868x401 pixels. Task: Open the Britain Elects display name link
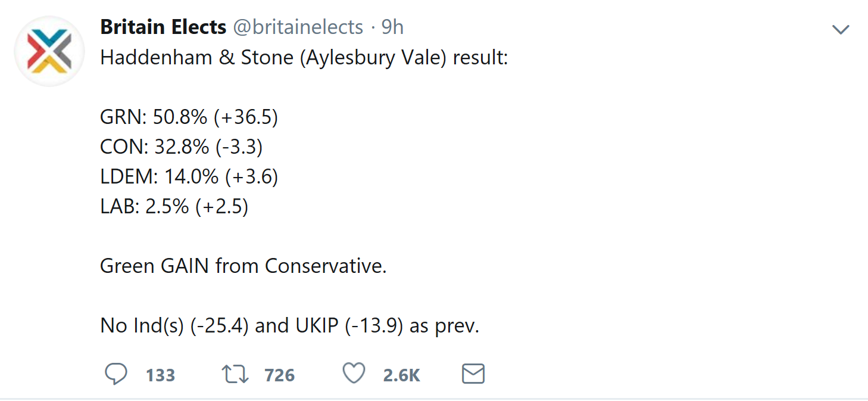163,27
